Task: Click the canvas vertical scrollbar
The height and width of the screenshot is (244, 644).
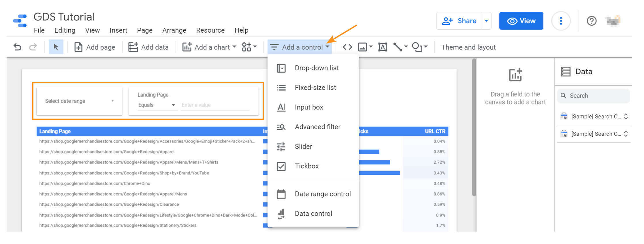Action: tap(474, 127)
